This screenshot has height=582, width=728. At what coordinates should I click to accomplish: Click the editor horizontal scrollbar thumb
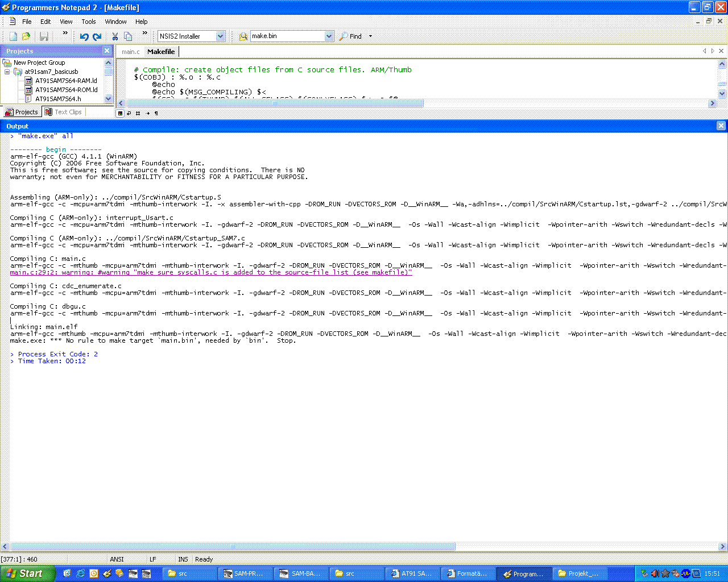(275, 103)
